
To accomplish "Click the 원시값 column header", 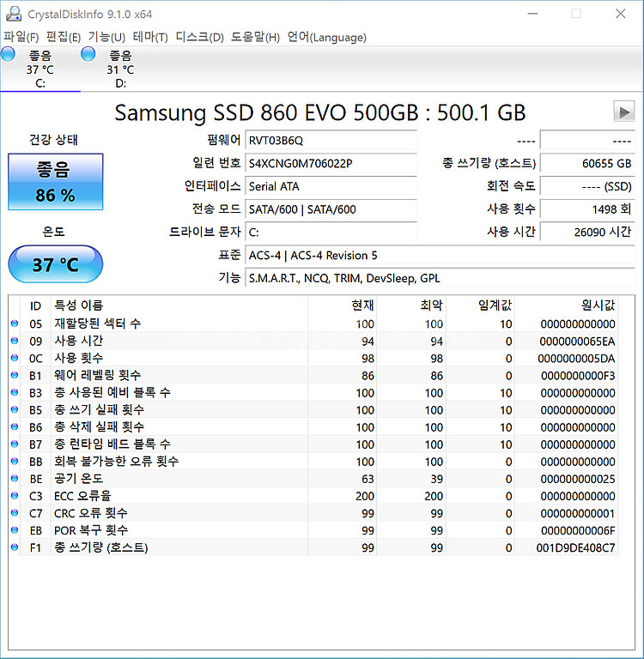I will point(566,305).
